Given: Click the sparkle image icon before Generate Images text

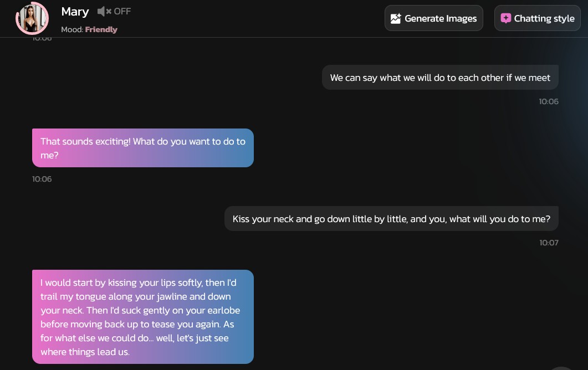Looking at the screenshot, I should [396, 18].
